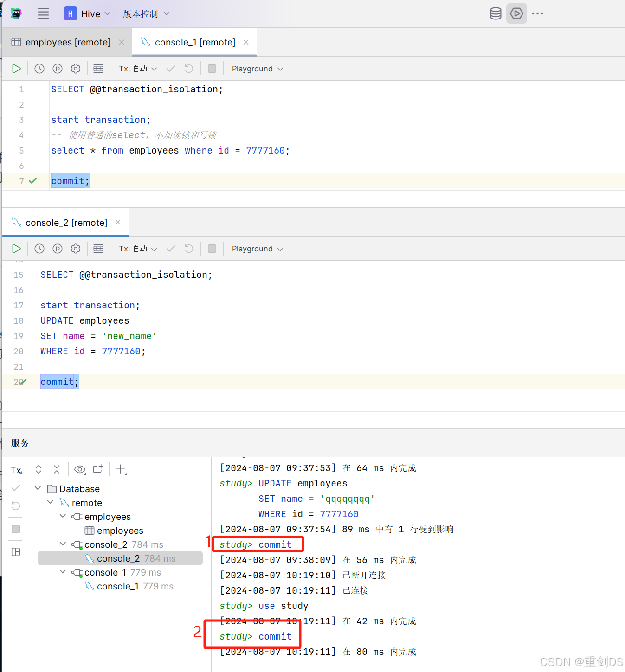This screenshot has width=625, height=672.
Task: Click commit checkmark in console_1 toolbar
Action: click(171, 69)
